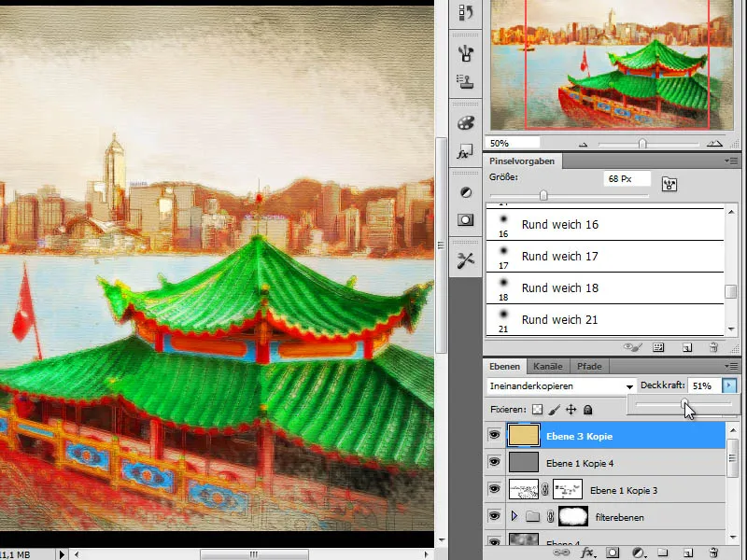
Task: Toggle lock all padlock in Fixieren
Action: (x=588, y=410)
